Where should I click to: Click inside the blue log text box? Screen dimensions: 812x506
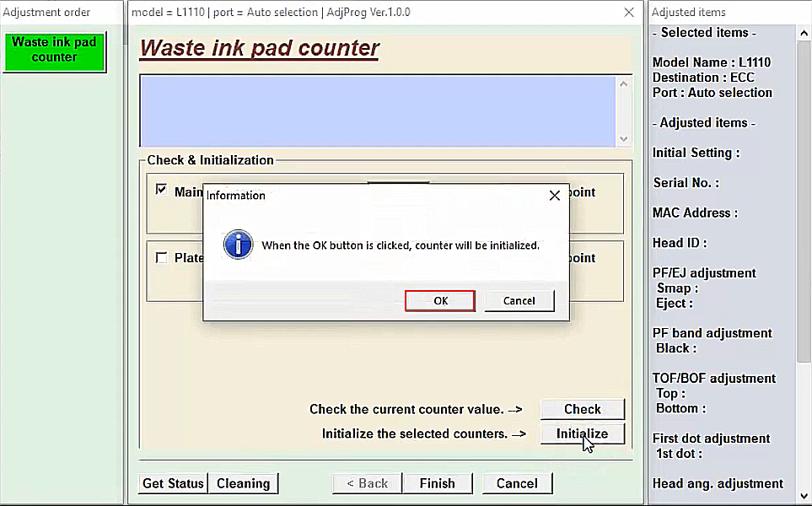tap(378, 111)
